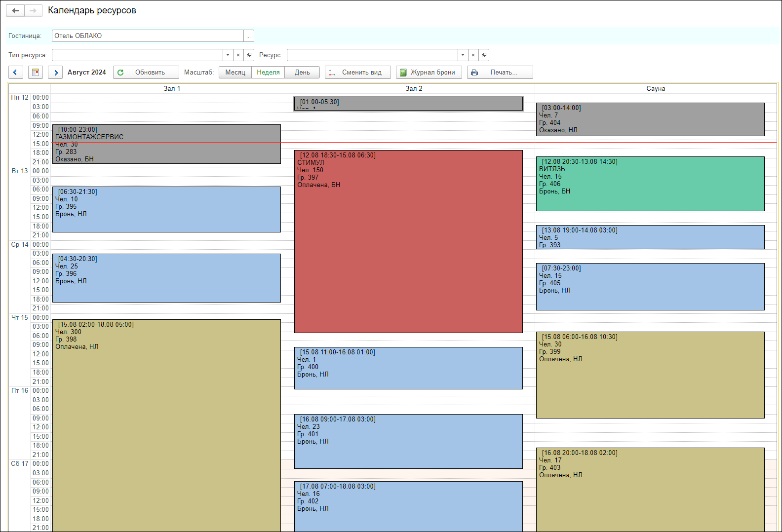This screenshot has height=532, width=782.
Task: Switch scale to Месяц
Action: tap(235, 73)
